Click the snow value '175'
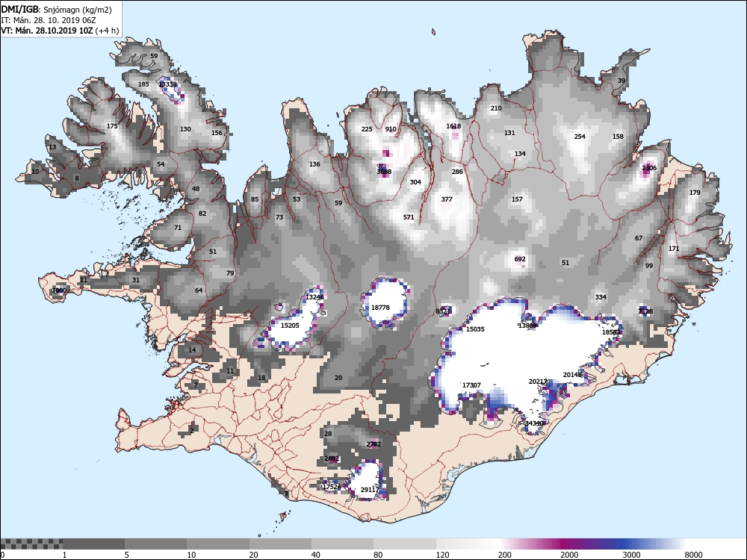Image resolution: width=747 pixels, height=560 pixels. click(x=112, y=126)
